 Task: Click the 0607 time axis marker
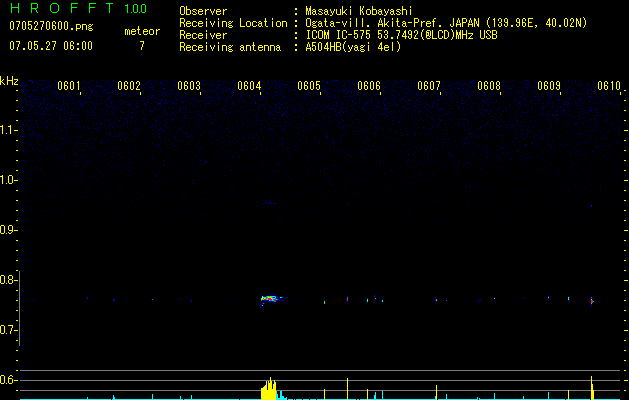428,86
